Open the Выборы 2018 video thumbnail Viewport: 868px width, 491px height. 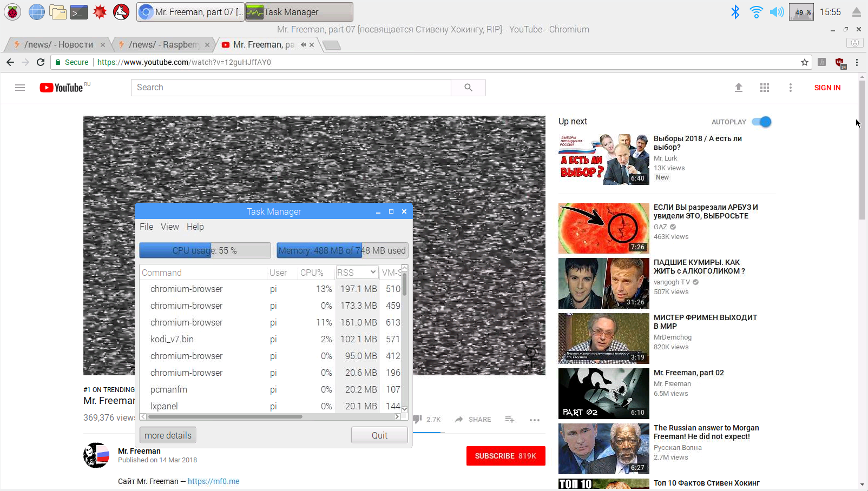pos(604,160)
